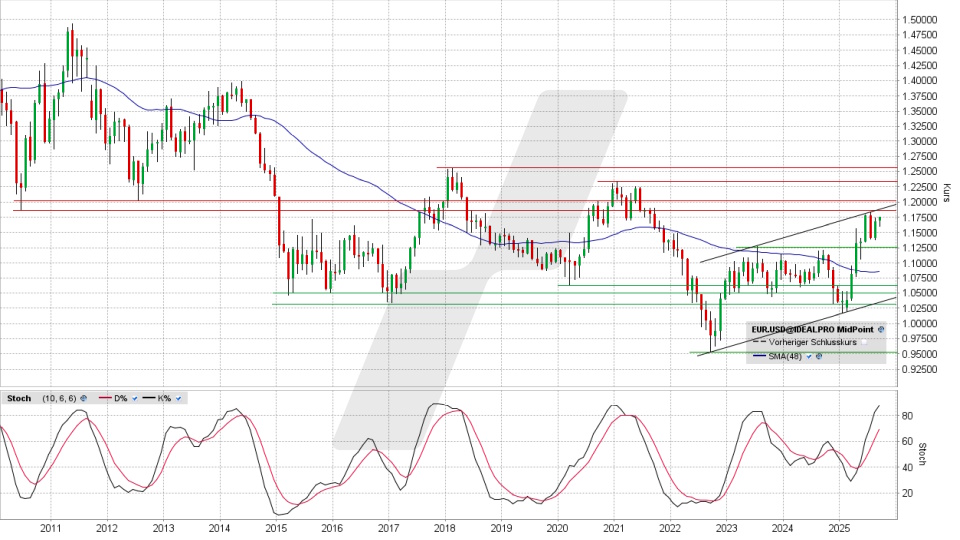Click the Vorheriger Schlusskurs legend label
The width and height of the screenshot is (960, 540).
coord(812,342)
